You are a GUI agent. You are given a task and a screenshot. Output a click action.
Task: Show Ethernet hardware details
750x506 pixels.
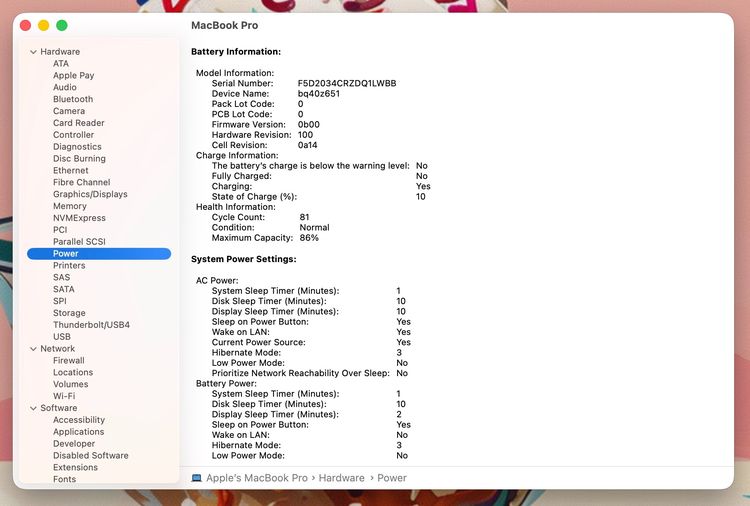[x=70, y=170]
